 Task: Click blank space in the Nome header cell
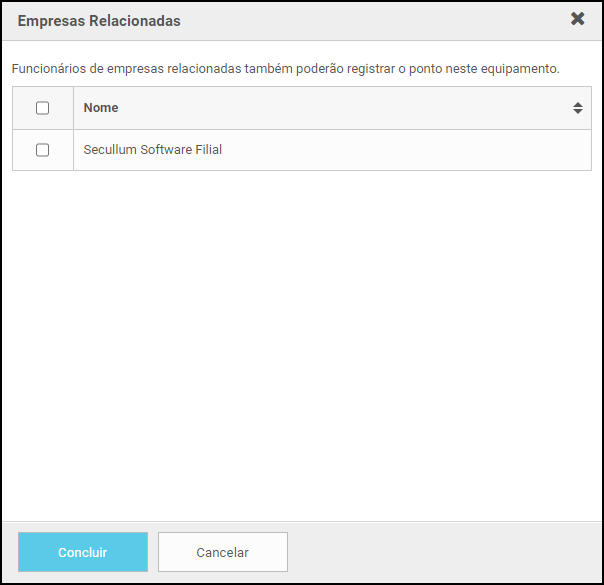click(330, 108)
